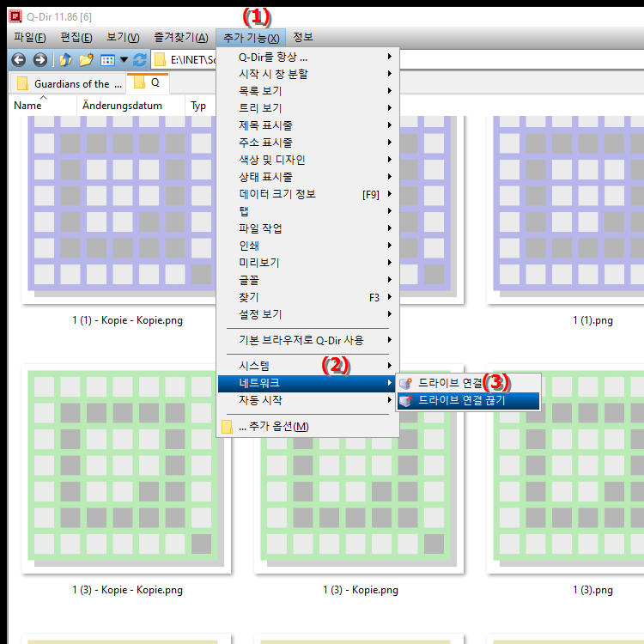This screenshot has height=644, width=644.
Task: Expand the 시작 시 창 분할 submenu
Action: click(308, 74)
